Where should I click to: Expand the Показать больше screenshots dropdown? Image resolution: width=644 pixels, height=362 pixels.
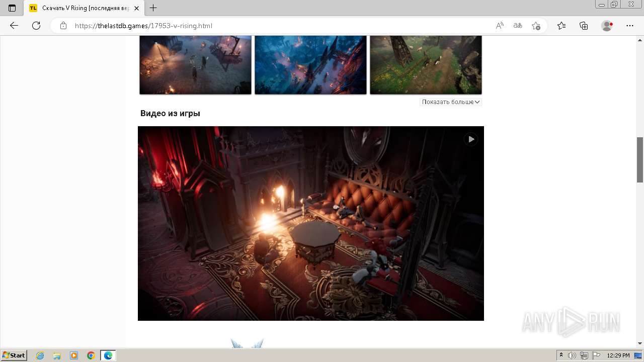click(451, 102)
